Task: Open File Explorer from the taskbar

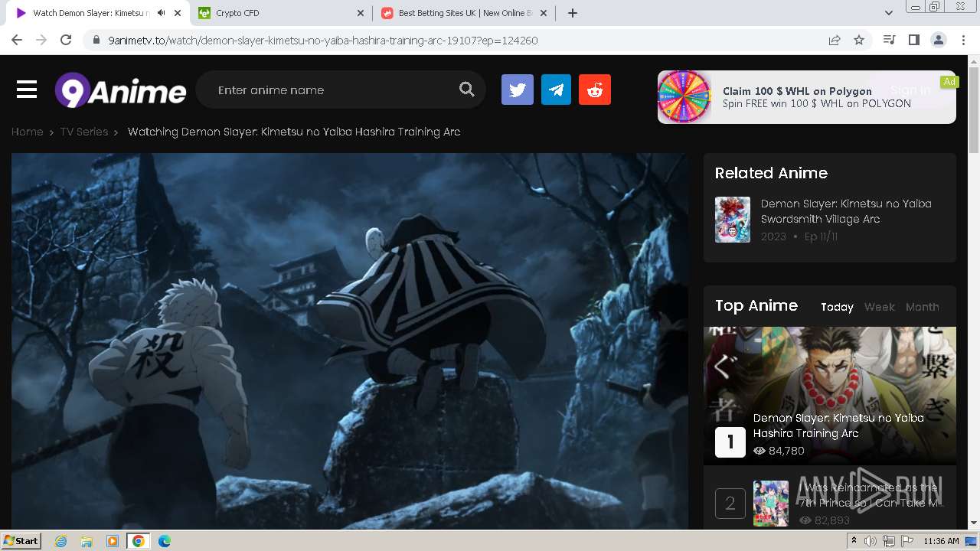Action: 87,541
